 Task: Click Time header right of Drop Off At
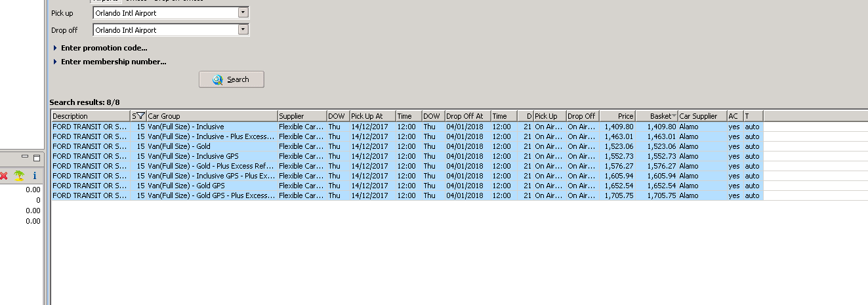coord(504,116)
